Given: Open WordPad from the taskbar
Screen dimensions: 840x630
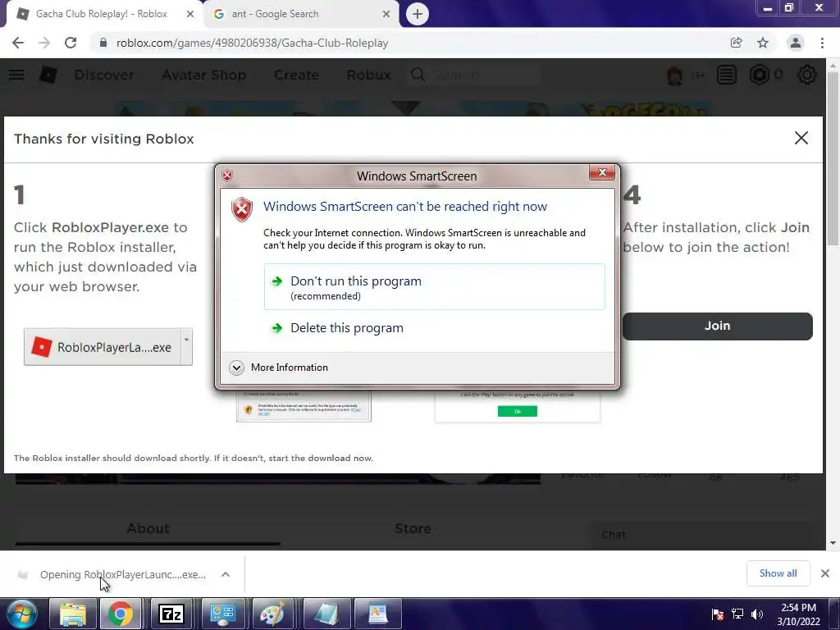Looking at the screenshot, I should [377, 614].
